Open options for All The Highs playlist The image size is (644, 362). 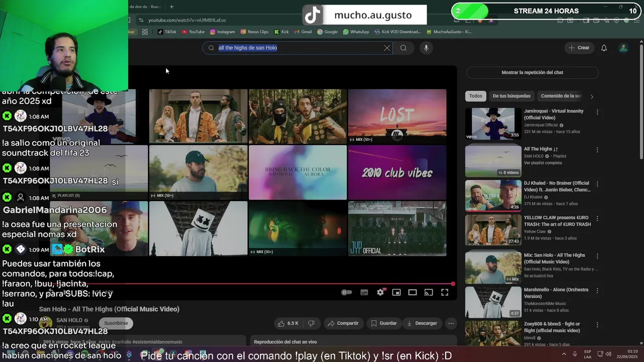click(597, 150)
